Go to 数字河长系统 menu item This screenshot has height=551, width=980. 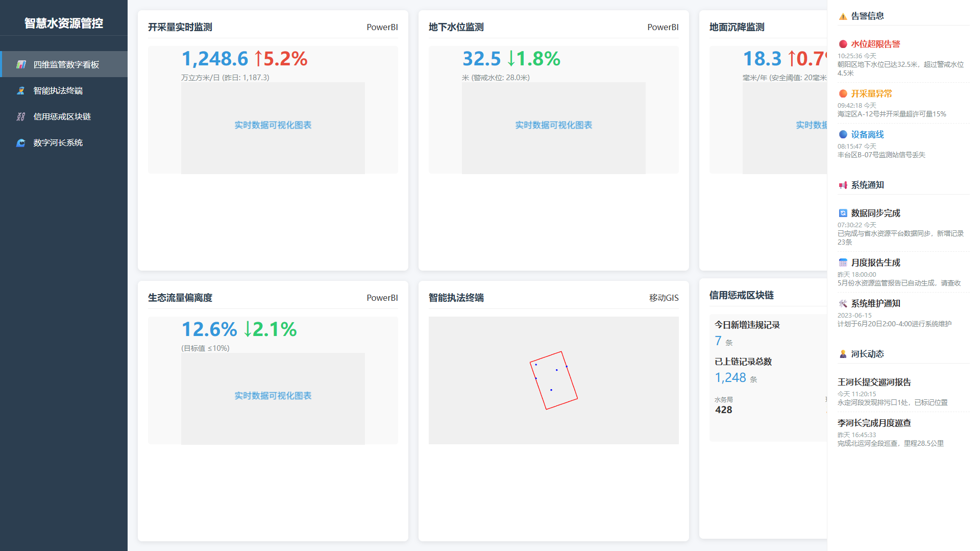58,142
